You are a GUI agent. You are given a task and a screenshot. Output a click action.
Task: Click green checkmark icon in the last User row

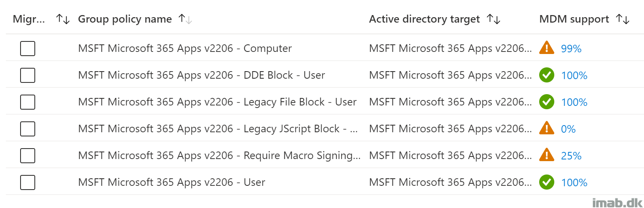point(546,182)
